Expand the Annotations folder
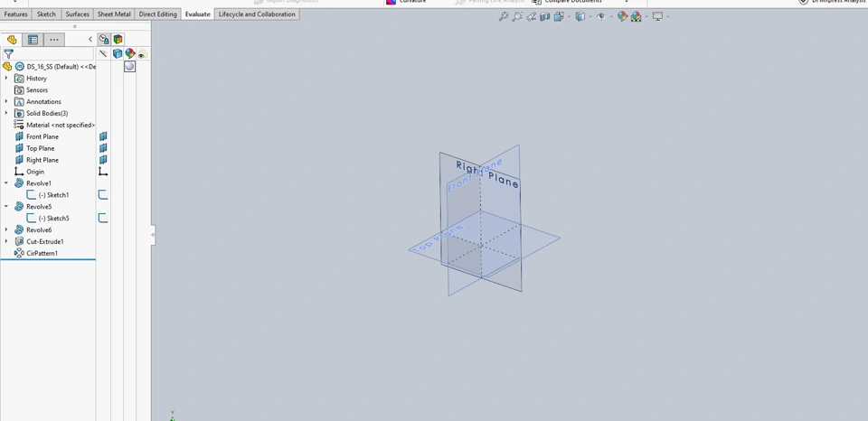868x421 pixels. tap(6, 102)
